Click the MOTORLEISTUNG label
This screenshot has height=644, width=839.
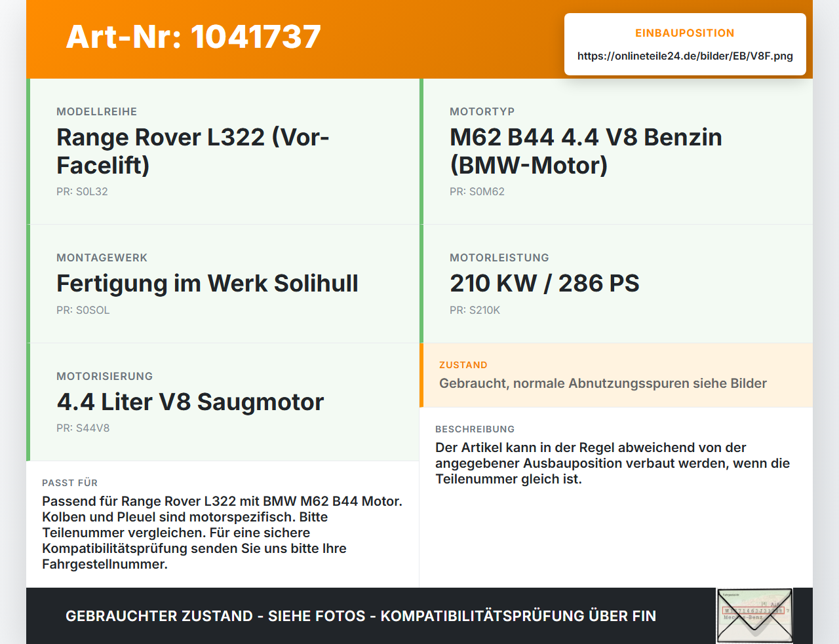(499, 257)
